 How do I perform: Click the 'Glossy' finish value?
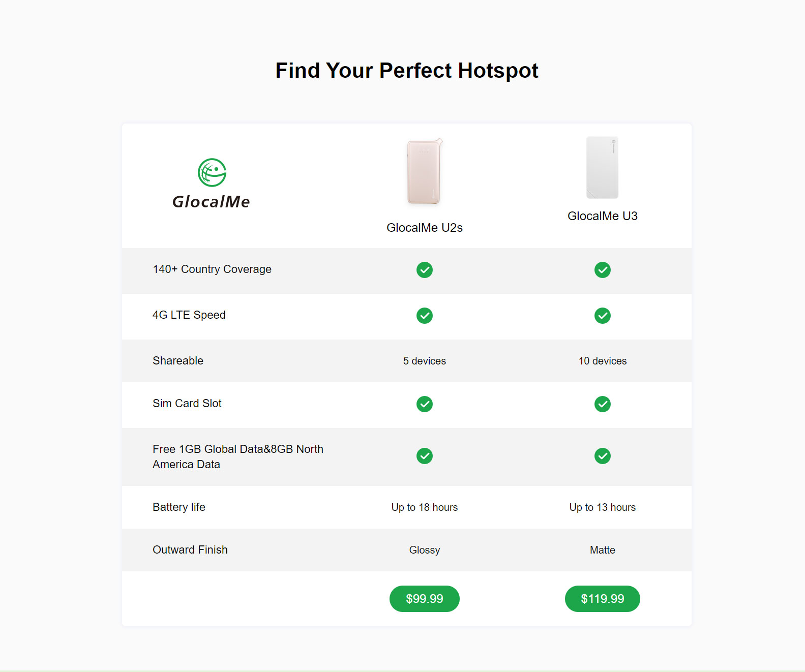pyautogui.click(x=425, y=550)
